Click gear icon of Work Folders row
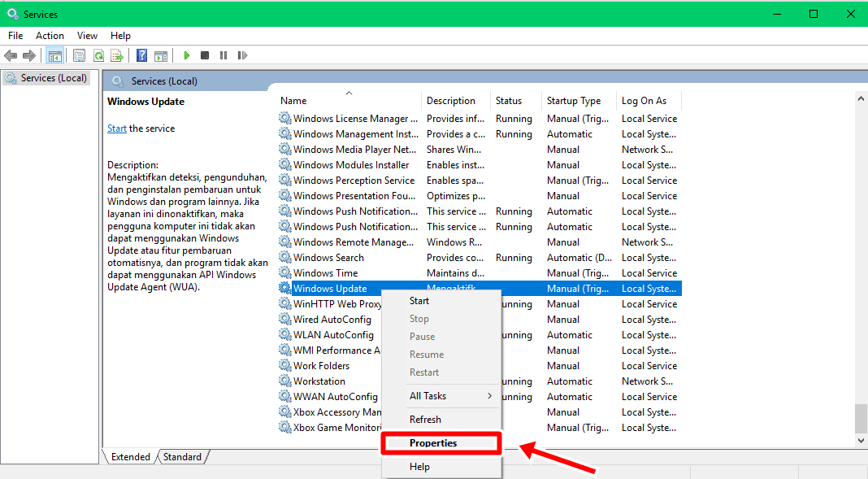Image resolution: width=868 pixels, height=479 pixels. pyautogui.click(x=284, y=365)
